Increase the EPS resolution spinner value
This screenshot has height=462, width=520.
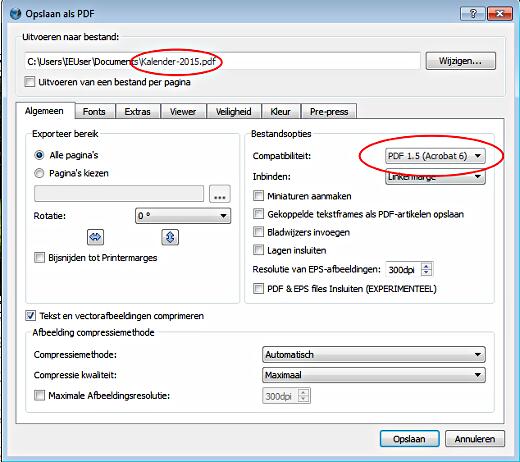pos(426,266)
